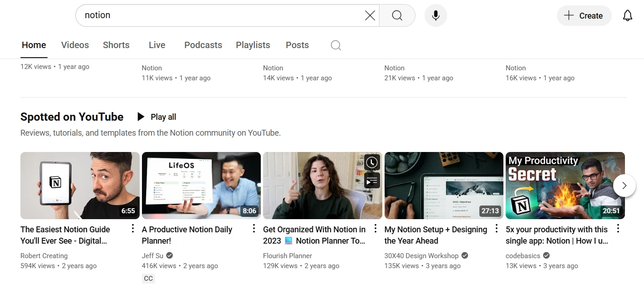This screenshot has width=644, height=294.
Task: Clear the search query using the X icon
Action: tap(370, 15)
